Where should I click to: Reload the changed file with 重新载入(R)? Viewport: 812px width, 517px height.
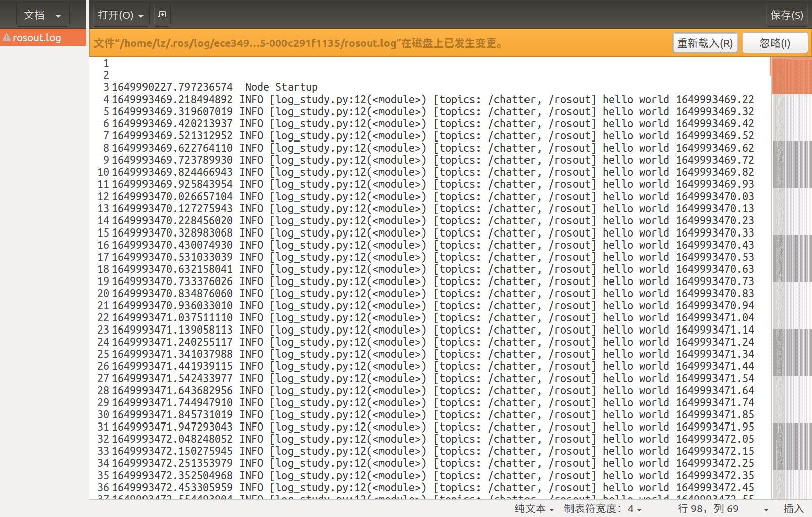click(704, 42)
